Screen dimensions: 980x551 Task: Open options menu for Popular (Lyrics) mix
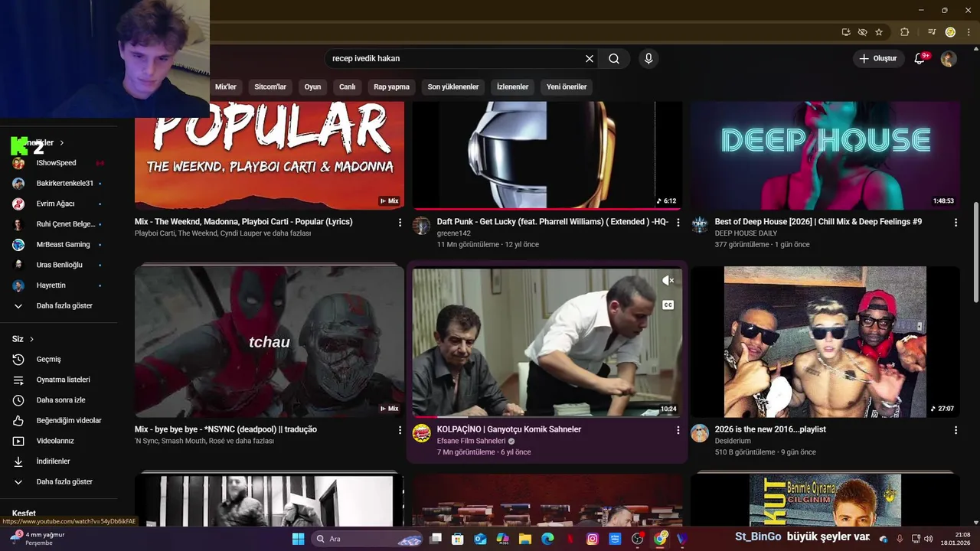(x=400, y=222)
